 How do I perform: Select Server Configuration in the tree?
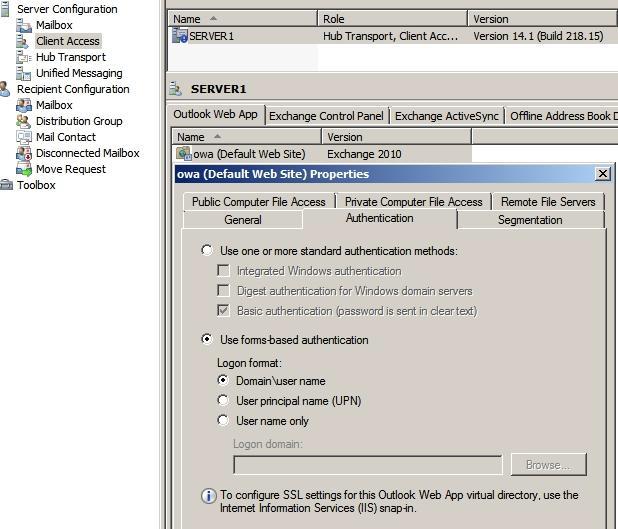[x=67, y=9]
